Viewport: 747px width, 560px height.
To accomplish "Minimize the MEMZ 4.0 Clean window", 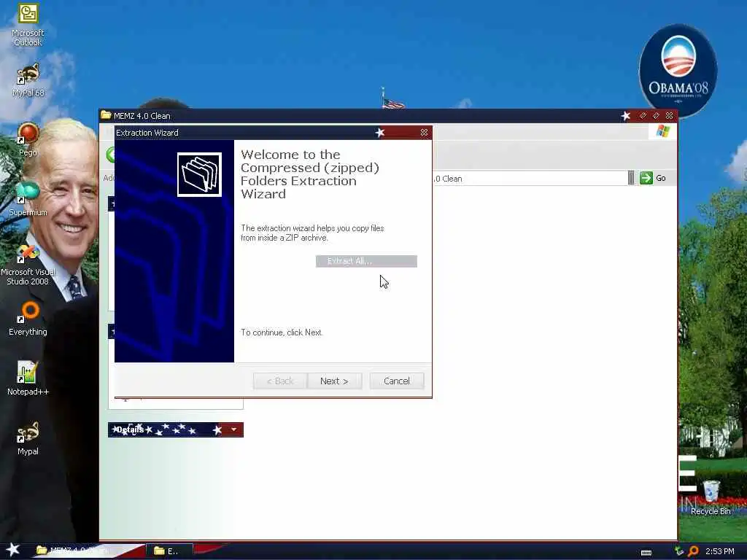I will (643, 116).
